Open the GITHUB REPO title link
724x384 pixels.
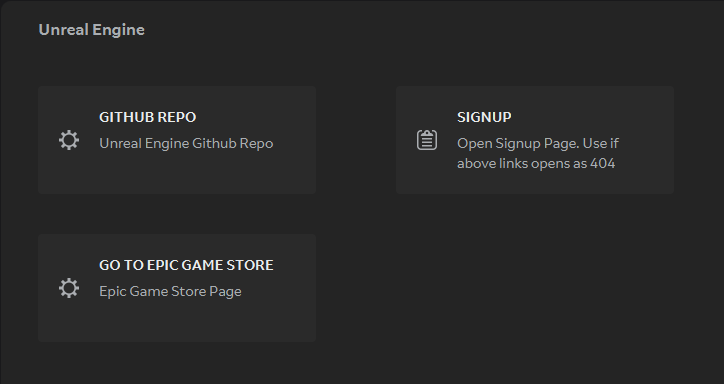[148, 117]
